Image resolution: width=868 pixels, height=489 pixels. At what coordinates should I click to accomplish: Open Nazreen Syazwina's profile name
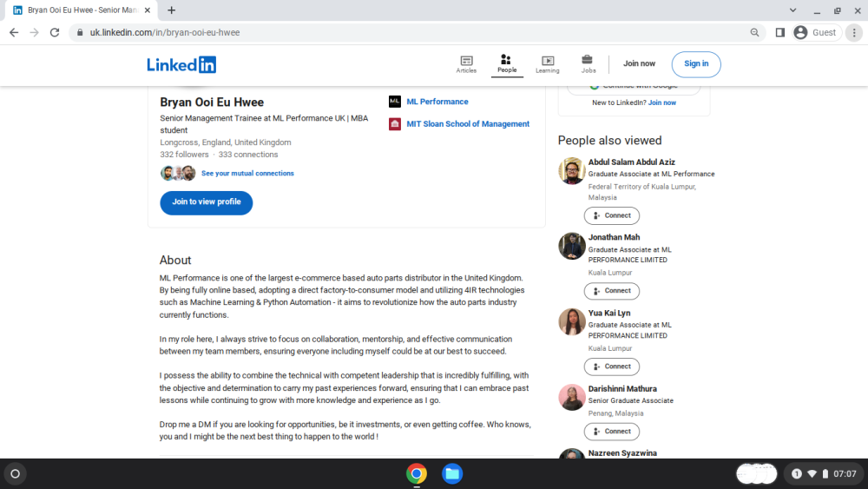coord(622,453)
